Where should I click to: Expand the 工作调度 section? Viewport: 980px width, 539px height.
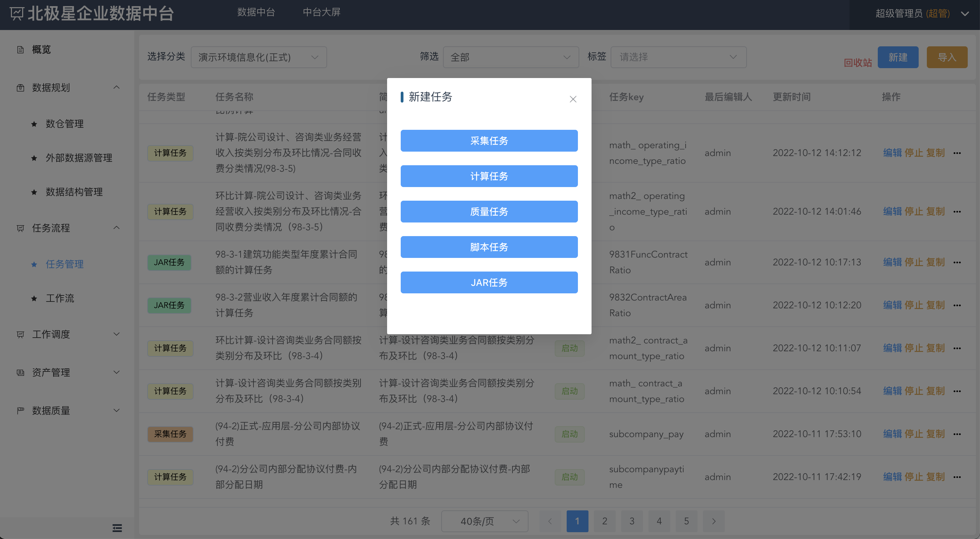[x=117, y=334]
